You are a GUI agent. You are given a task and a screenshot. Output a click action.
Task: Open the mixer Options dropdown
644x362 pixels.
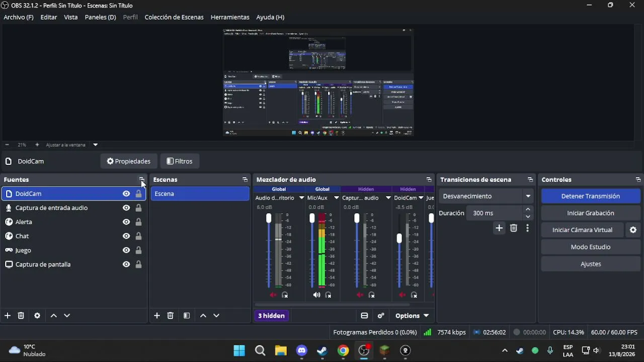coord(412,316)
